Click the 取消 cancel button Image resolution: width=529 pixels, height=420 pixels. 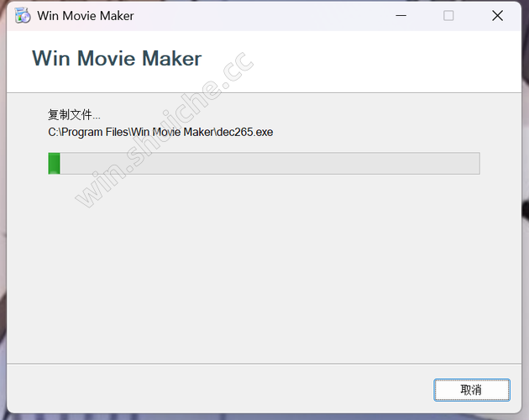472,390
